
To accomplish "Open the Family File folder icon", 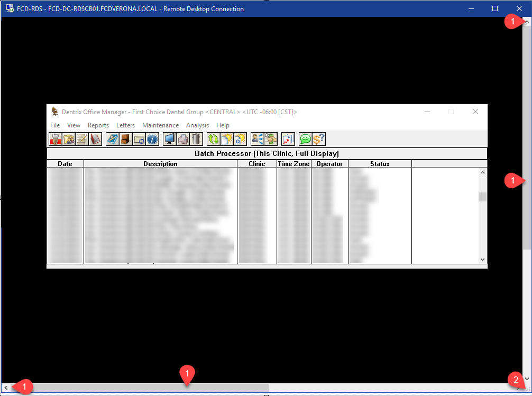I will pos(69,139).
